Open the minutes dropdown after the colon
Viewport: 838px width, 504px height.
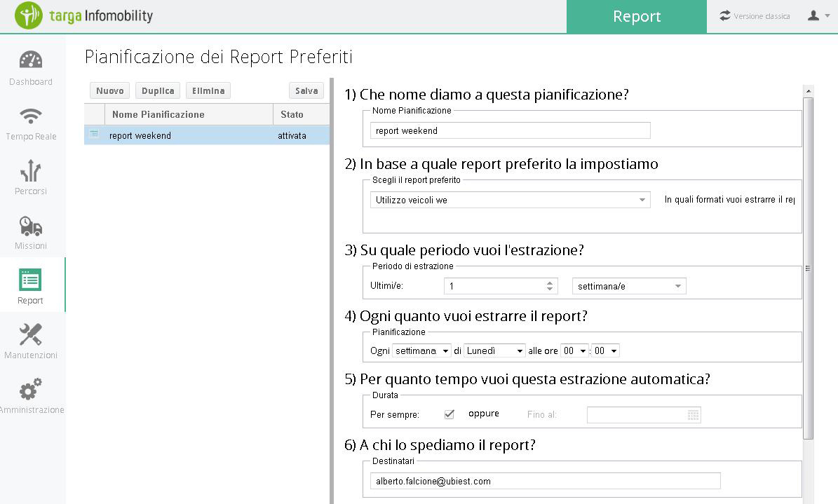605,350
